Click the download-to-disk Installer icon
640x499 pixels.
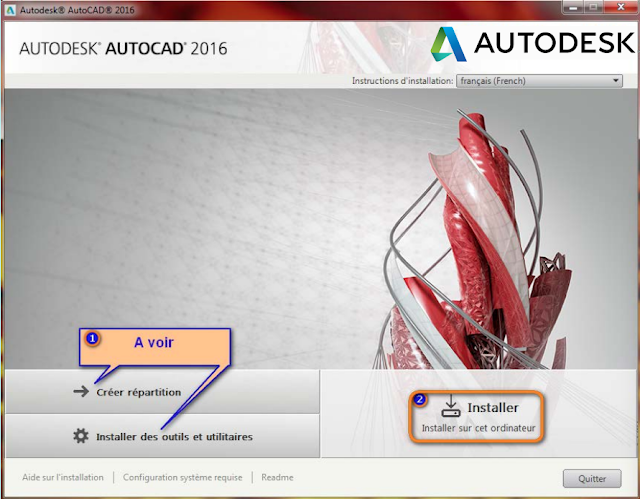pyautogui.click(x=451, y=406)
